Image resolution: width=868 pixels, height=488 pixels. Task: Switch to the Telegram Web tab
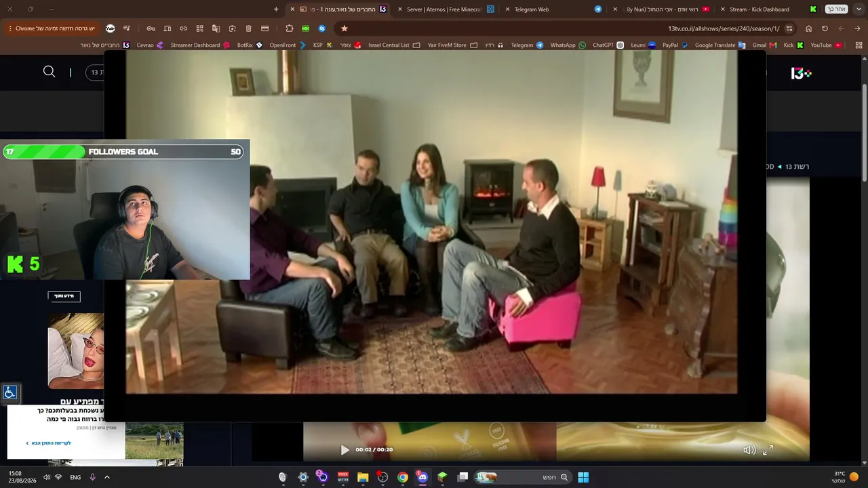click(x=553, y=9)
